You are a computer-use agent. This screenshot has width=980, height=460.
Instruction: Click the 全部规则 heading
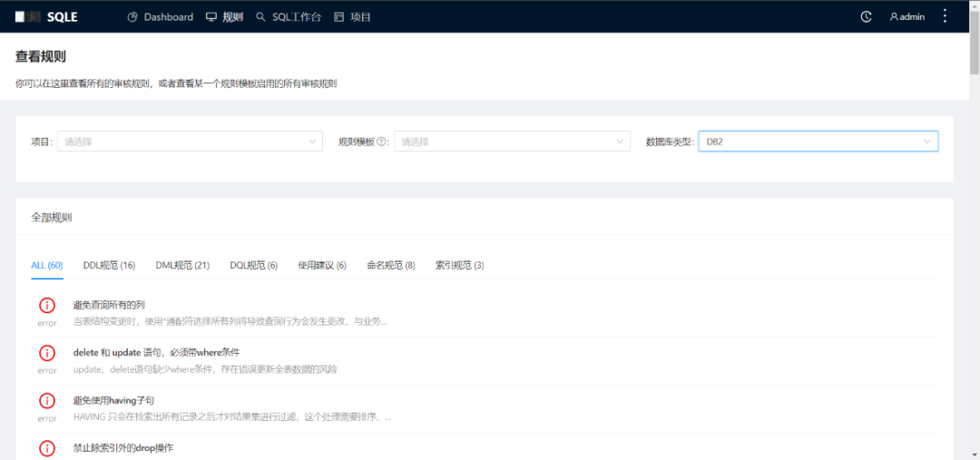(51, 218)
